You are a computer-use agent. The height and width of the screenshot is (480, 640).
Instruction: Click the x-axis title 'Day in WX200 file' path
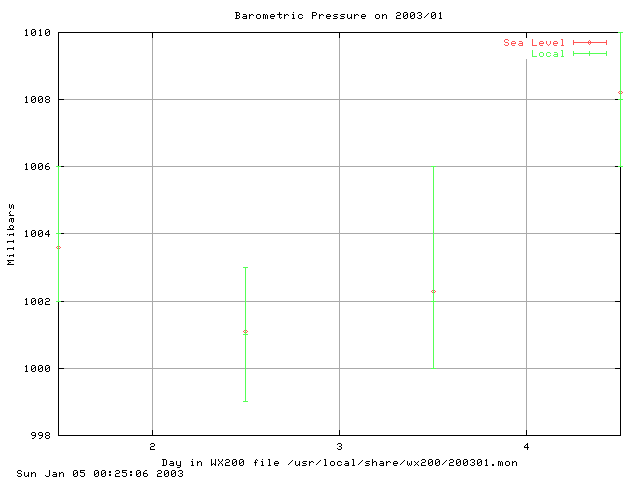340,463
